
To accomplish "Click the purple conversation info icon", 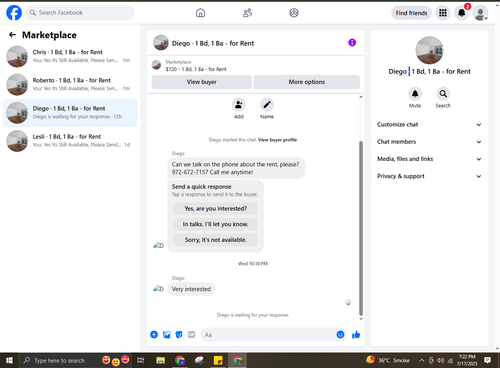I will [x=352, y=43].
